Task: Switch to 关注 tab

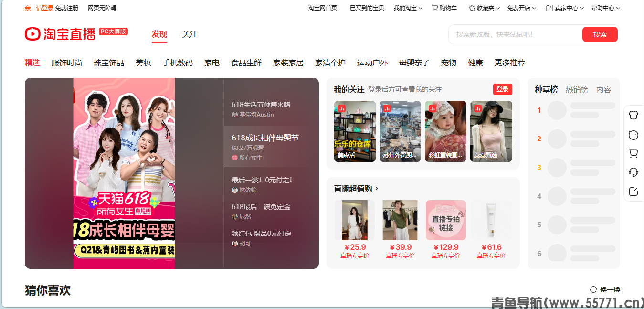Action: click(190, 34)
